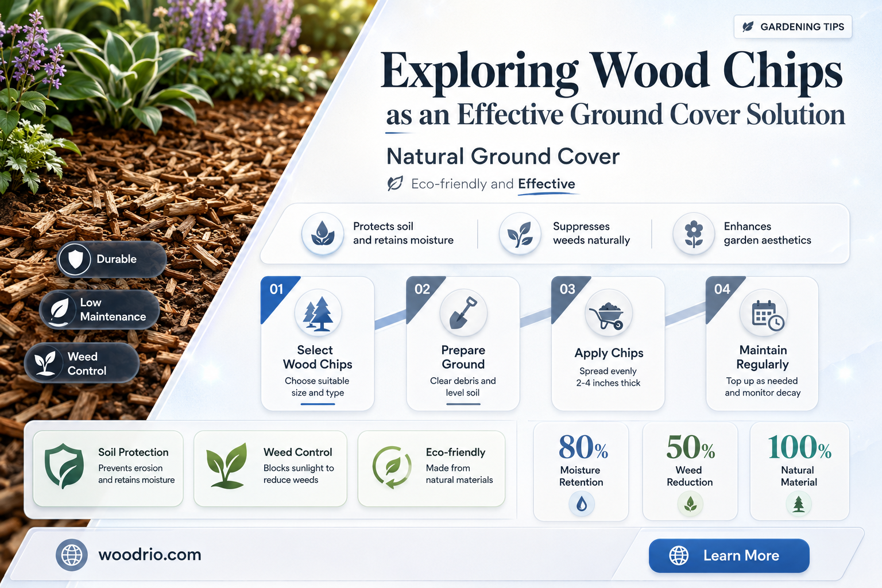Click the tree icon under Natural Material

(x=798, y=504)
